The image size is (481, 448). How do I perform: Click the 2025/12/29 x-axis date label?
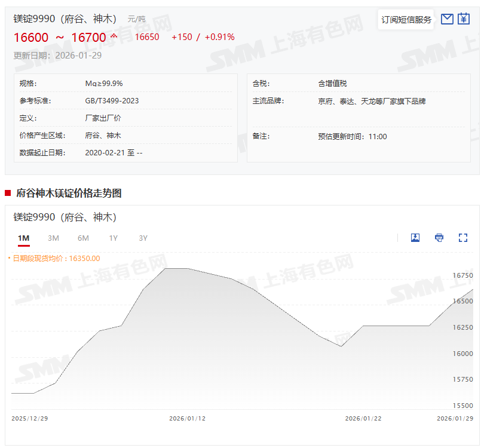[29, 418]
